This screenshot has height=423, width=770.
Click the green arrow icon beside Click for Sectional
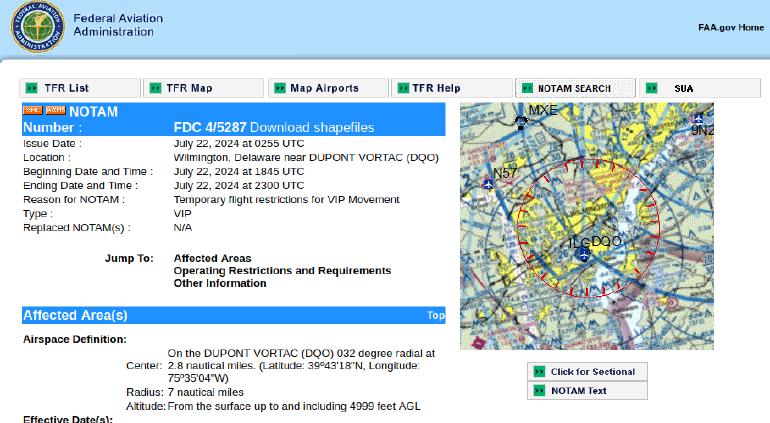539,371
